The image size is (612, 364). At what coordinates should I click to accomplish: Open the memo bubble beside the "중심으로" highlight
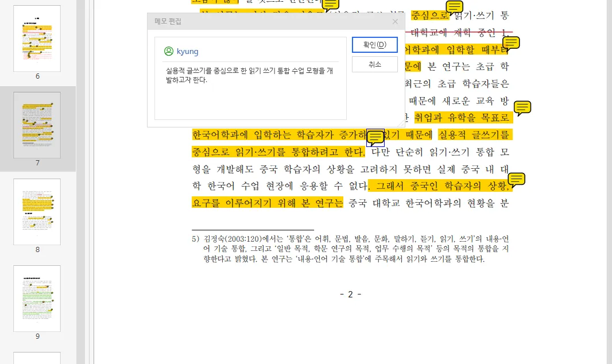454,7
